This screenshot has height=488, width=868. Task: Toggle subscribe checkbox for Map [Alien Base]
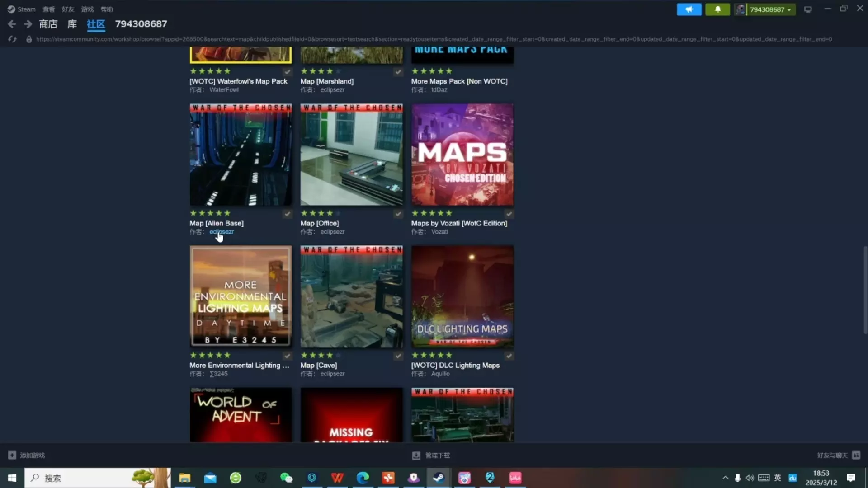point(287,214)
